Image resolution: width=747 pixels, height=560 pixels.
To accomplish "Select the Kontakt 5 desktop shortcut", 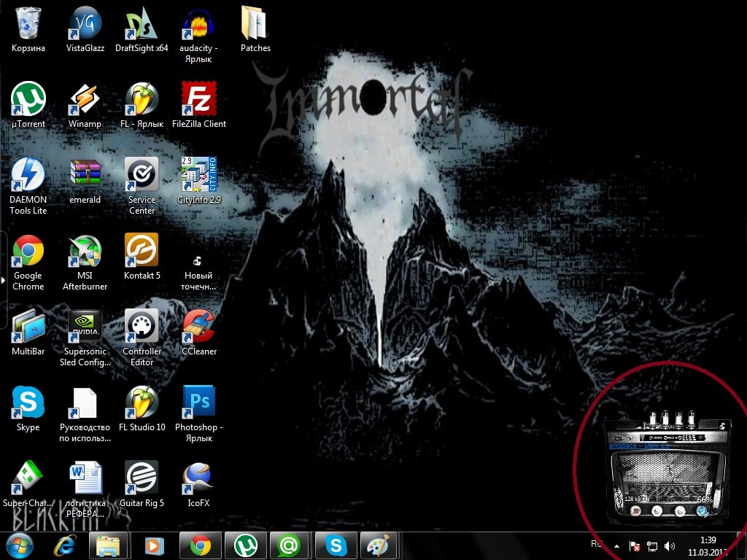I will (x=142, y=257).
